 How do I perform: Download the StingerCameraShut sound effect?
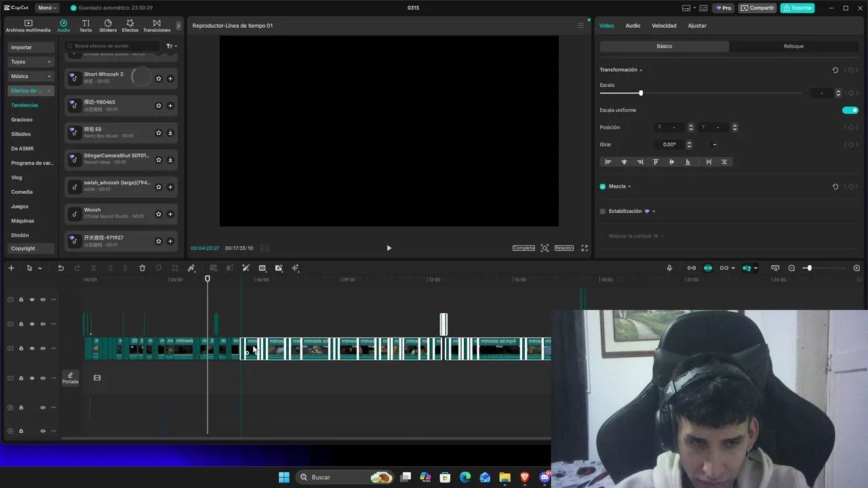coord(170,160)
